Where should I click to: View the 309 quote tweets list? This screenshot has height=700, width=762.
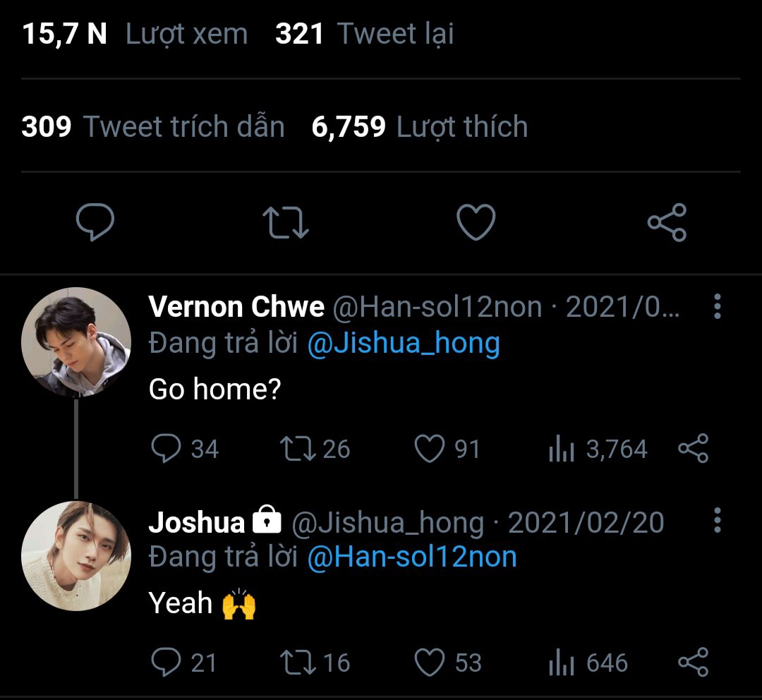(x=153, y=127)
